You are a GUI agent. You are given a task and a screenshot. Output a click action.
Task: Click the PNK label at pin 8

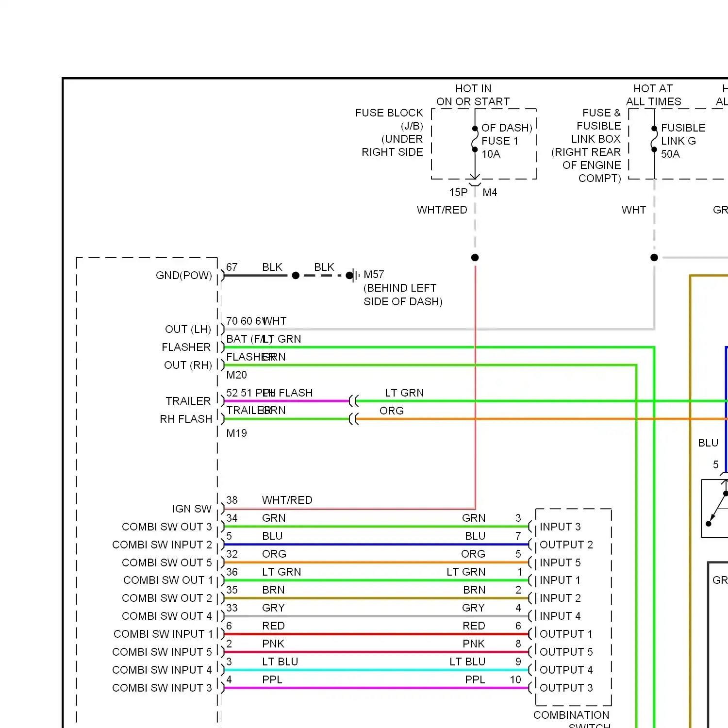[x=474, y=644]
